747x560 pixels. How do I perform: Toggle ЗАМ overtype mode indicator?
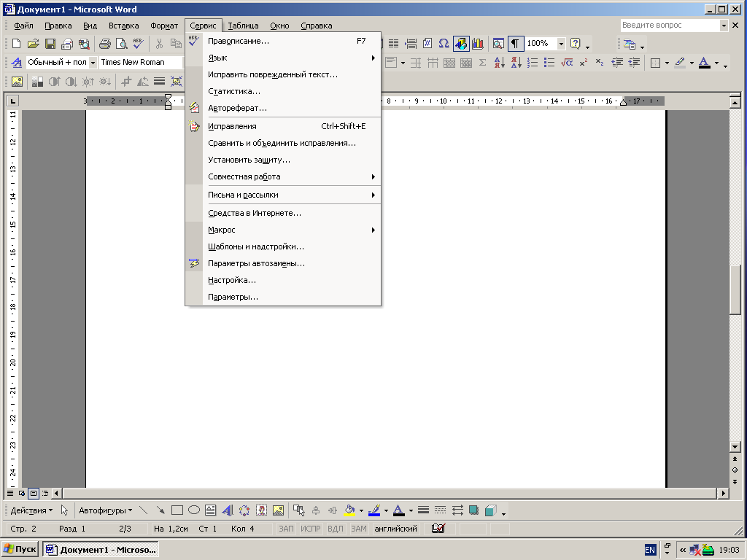tap(359, 529)
